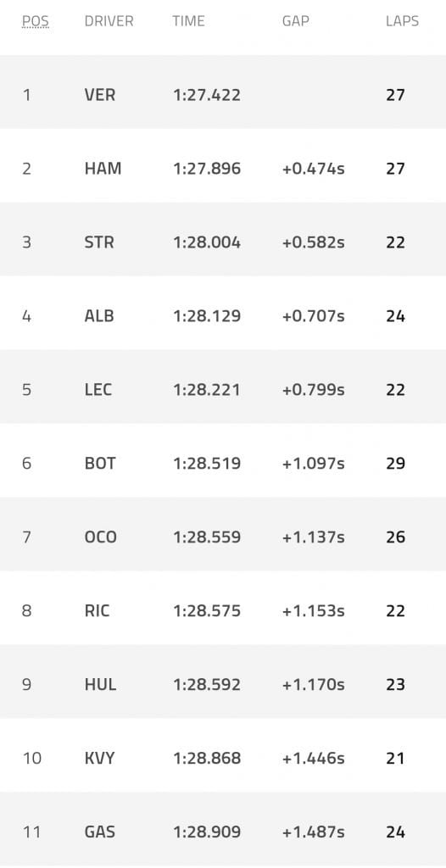Click the POS column header

coord(36,21)
